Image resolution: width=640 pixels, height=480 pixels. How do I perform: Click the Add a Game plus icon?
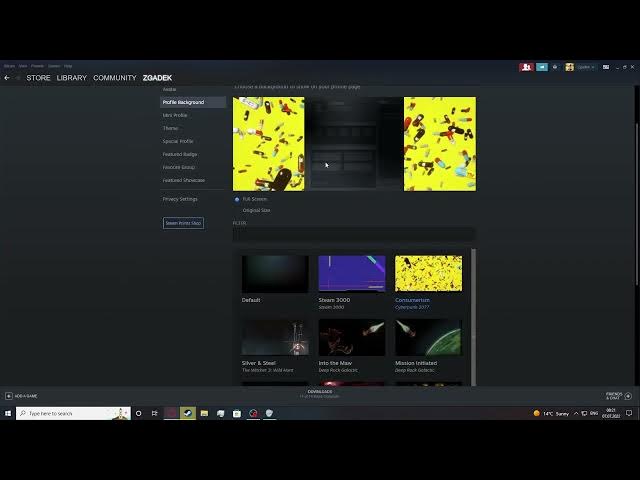pyautogui.click(x=9, y=396)
